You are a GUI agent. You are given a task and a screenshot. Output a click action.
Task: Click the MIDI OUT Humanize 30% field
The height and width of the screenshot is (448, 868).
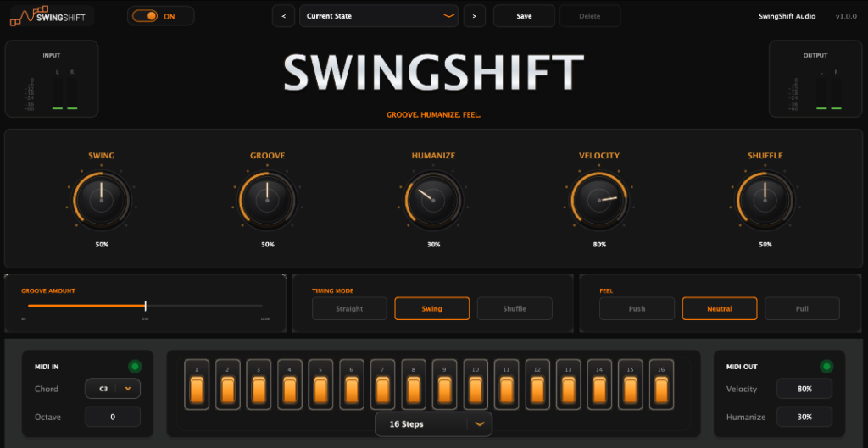tap(804, 417)
